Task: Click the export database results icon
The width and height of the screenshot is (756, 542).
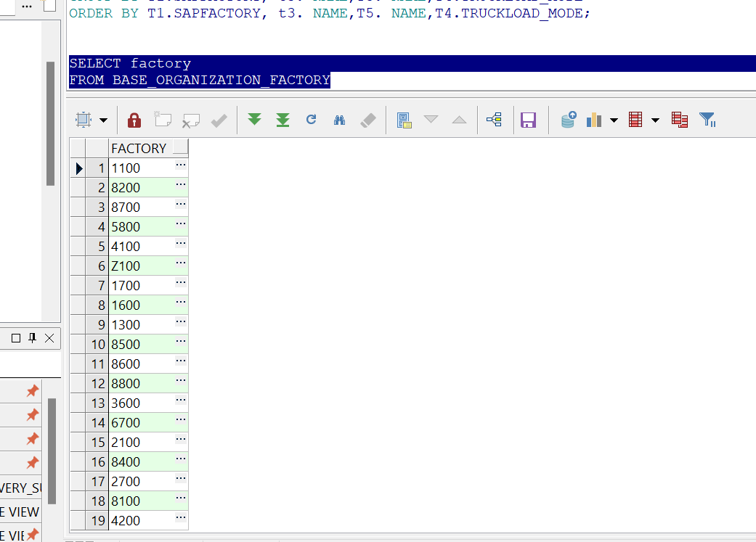Action: pos(569,120)
